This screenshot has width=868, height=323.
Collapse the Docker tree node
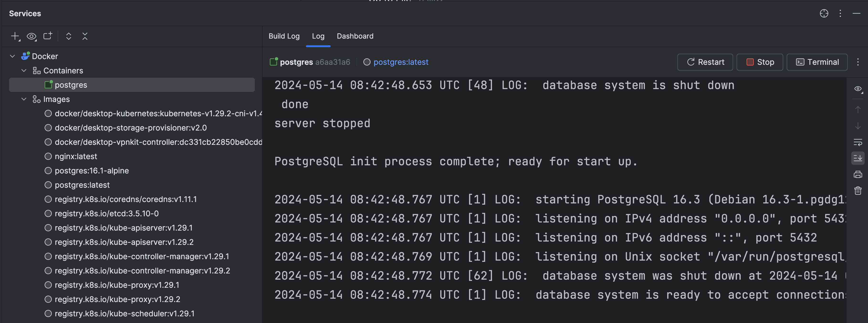pyautogui.click(x=12, y=56)
